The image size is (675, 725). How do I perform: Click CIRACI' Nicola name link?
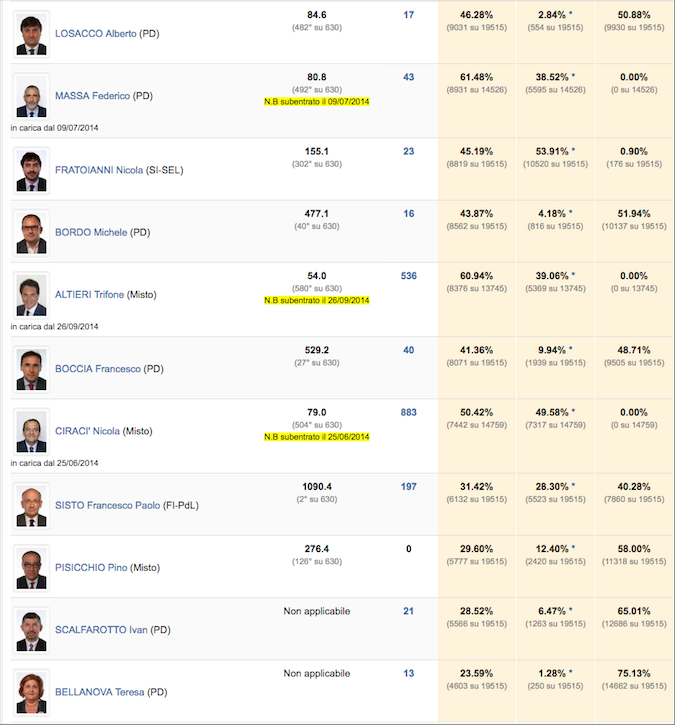pyautogui.click(x=87, y=431)
